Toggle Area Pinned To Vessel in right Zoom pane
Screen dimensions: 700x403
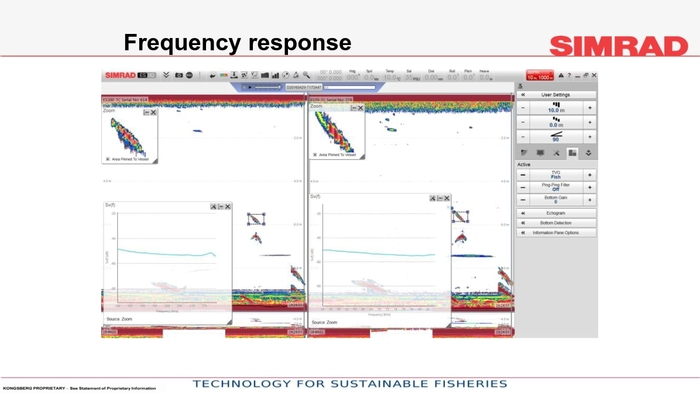[315, 155]
